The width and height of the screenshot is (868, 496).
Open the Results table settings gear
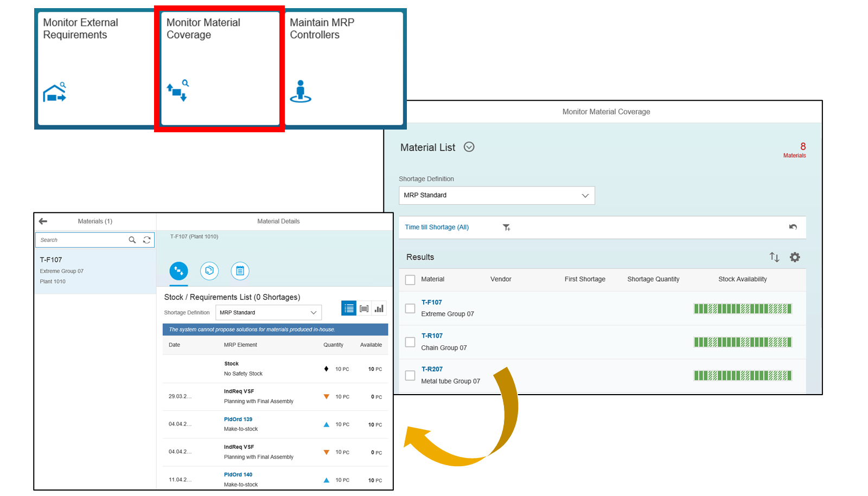tap(795, 257)
